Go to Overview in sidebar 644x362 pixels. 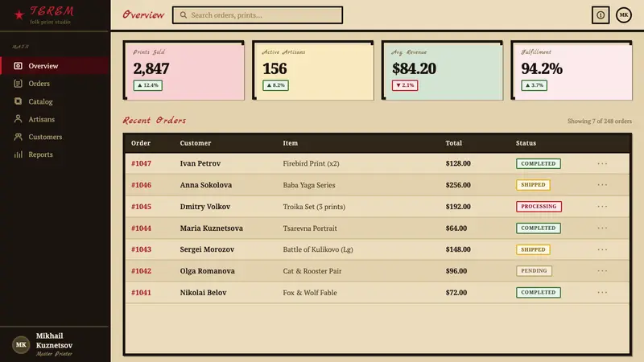point(55,66)
